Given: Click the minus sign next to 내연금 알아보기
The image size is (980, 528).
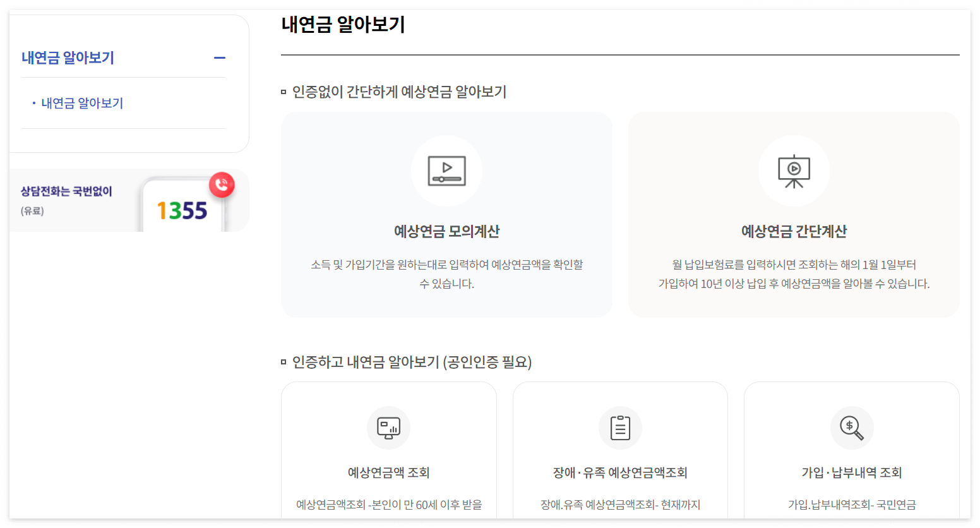Looking at the screenshot, I should (220, 57).
